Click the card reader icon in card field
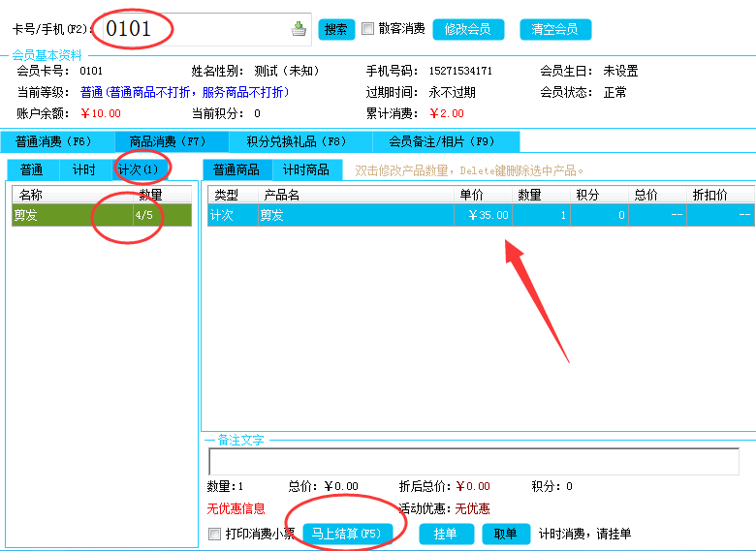Screen dimensions: 756x551 coord(299,29)
